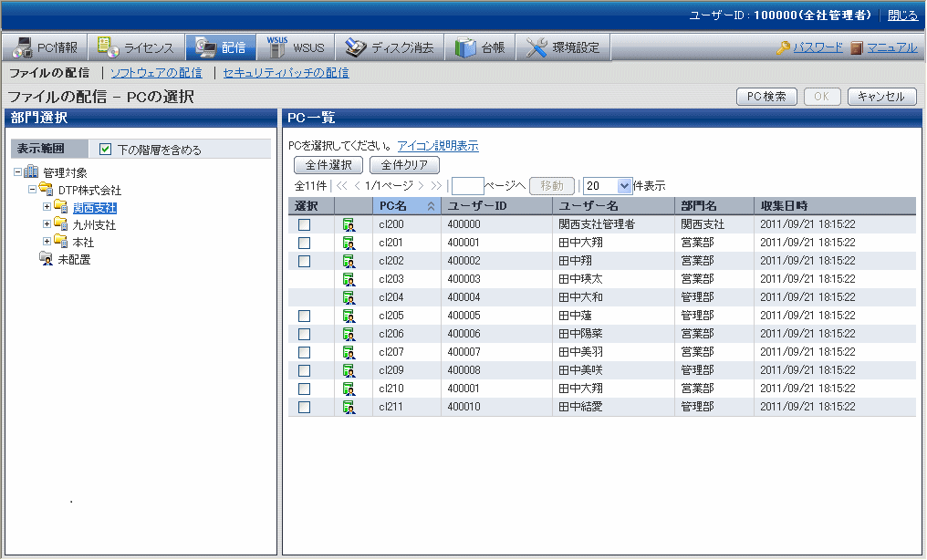The height and width of the screenshot is (560, 927).
Task: Switch to the 環境設定 tab
Action: [564, 47]
